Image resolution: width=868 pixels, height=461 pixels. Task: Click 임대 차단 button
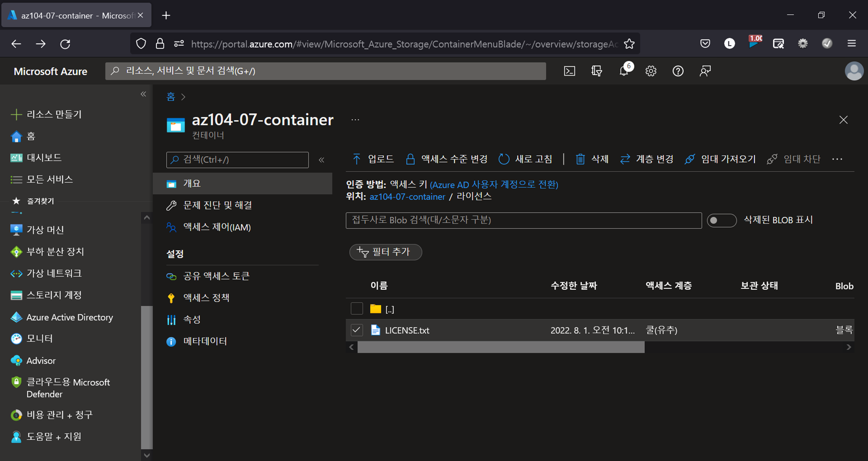[x=793, y=159]
